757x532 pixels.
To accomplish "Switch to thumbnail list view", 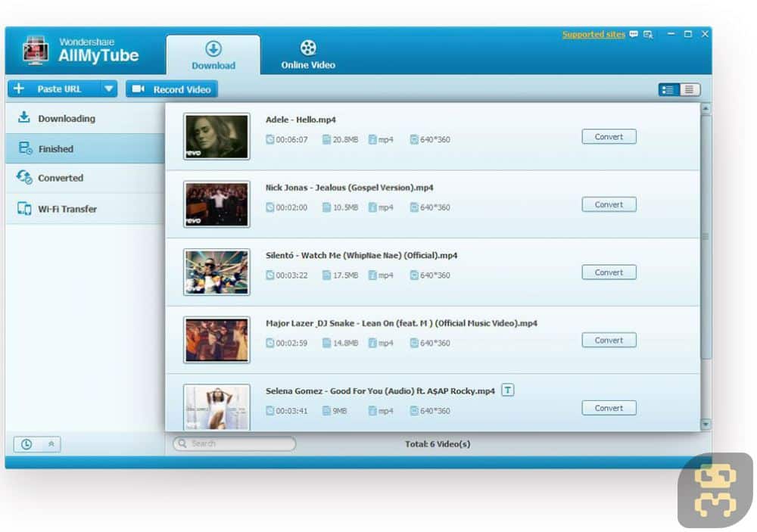I will [668, 90].
